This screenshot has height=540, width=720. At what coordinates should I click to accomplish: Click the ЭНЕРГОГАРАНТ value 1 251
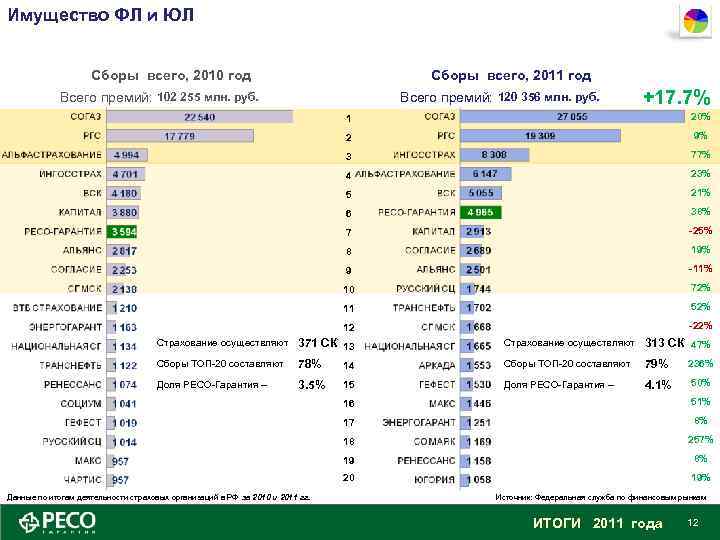[478, 422]
